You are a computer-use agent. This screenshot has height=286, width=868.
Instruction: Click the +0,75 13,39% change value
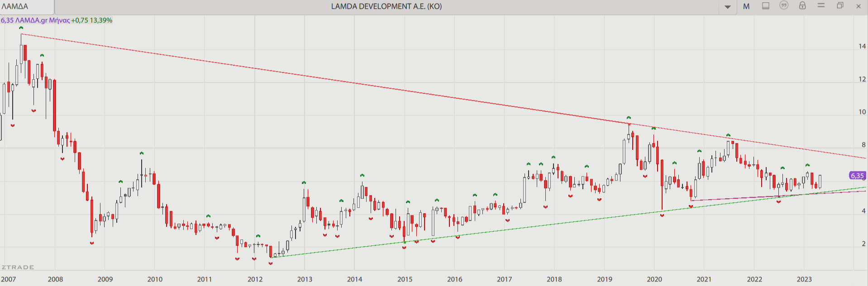click(92, 20)
